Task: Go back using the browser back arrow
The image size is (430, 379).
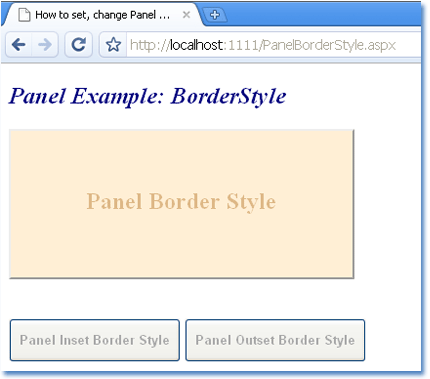Action: click(x=19, y=45)
